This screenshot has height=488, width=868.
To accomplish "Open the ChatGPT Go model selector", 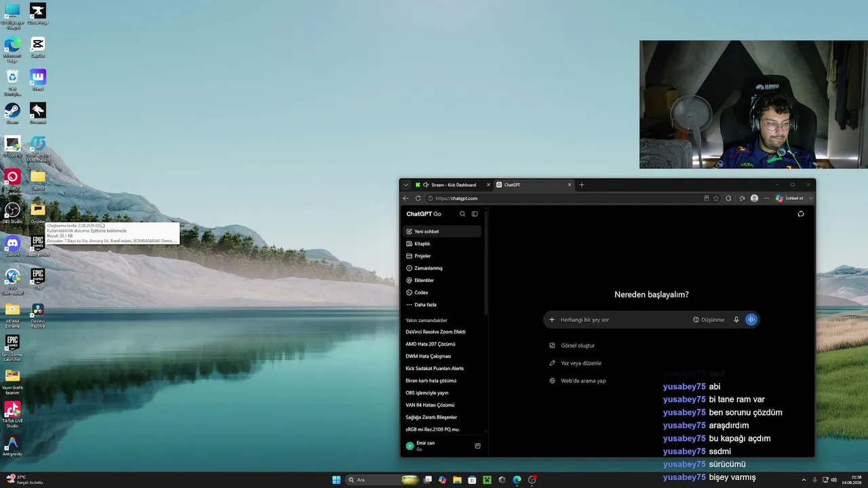I will pyautogui.click(x=424, y=214).
